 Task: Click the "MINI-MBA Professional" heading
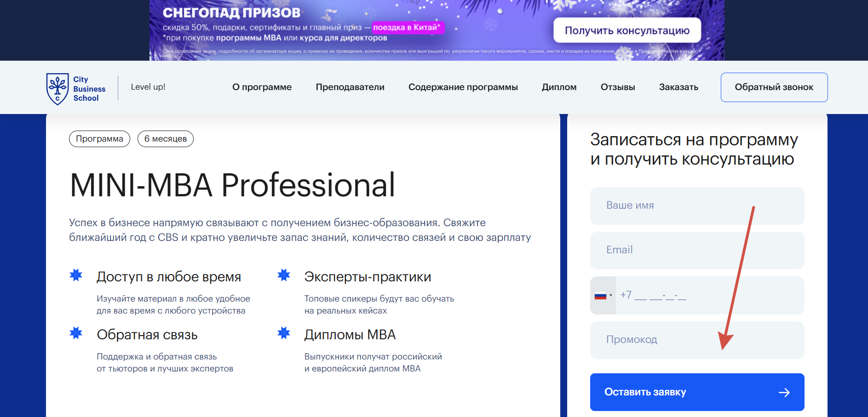pos(233,185)
